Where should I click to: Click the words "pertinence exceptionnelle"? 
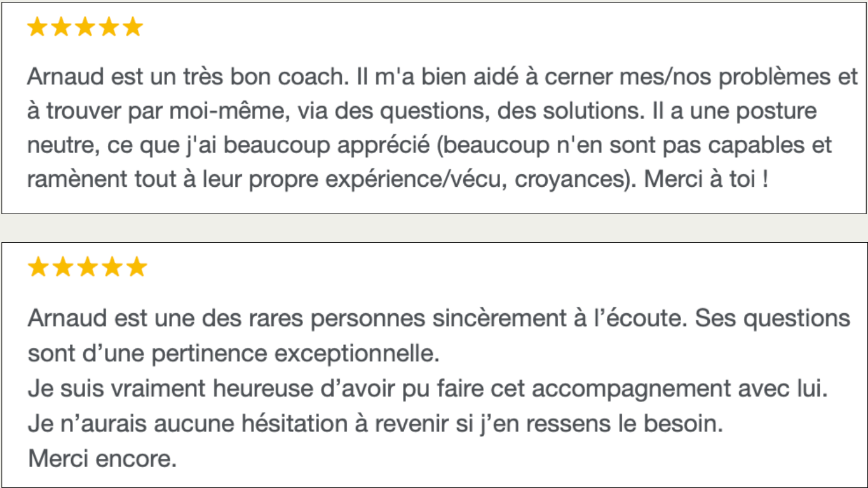(295, 353)
